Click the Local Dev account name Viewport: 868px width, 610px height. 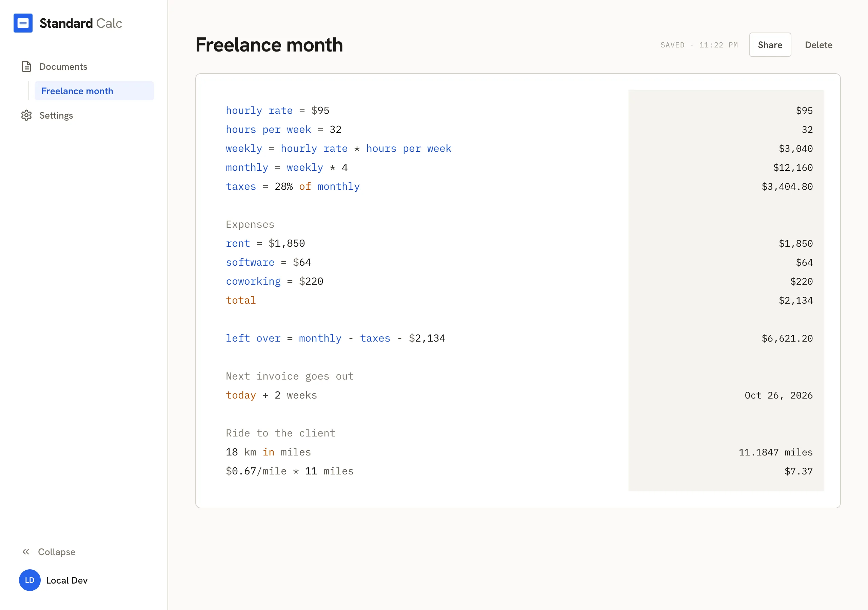(x=67, y=580)
